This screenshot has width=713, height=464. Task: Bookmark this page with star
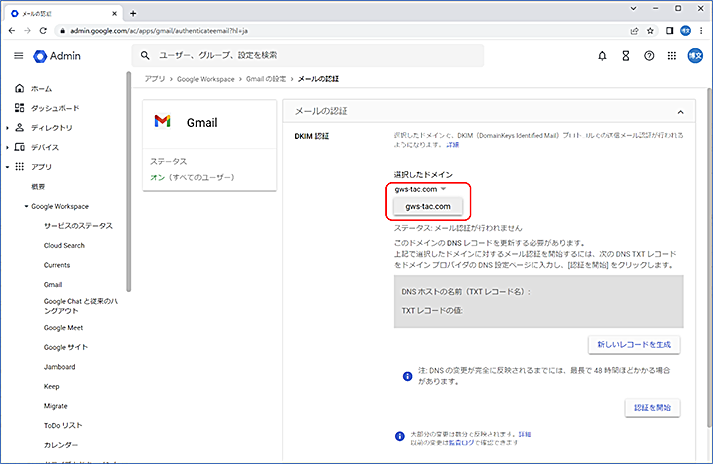(650, 30)
